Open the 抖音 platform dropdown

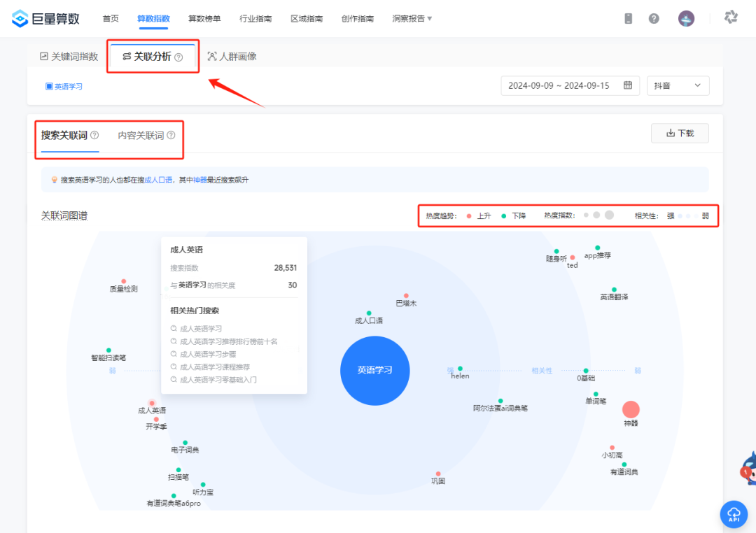pyautogui.click(x=678, y=85)
